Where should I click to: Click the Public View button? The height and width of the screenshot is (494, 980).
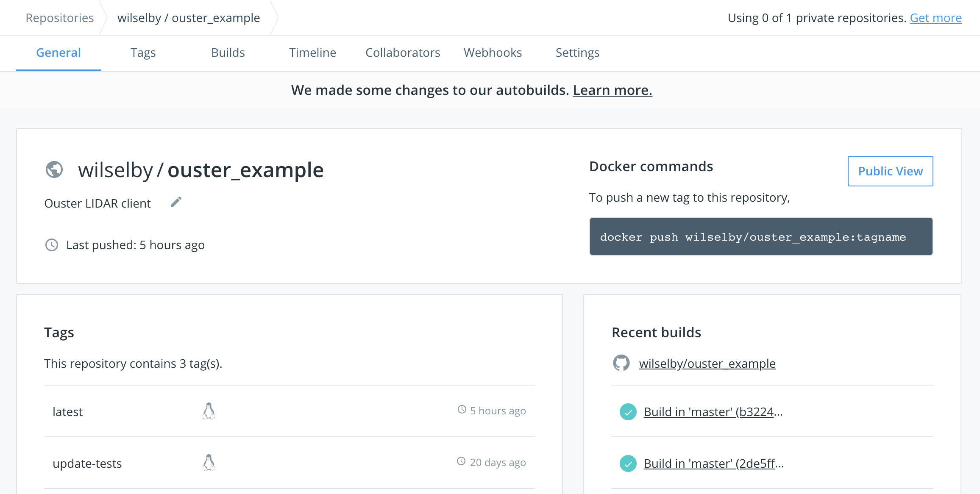pos(891,171)
